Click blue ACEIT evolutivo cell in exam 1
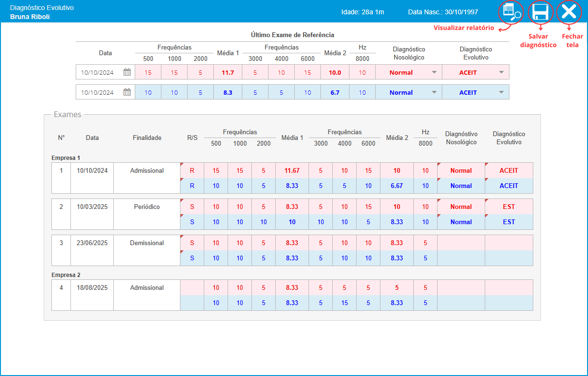Screen dimensions: 588x376 tap(508, 186)
